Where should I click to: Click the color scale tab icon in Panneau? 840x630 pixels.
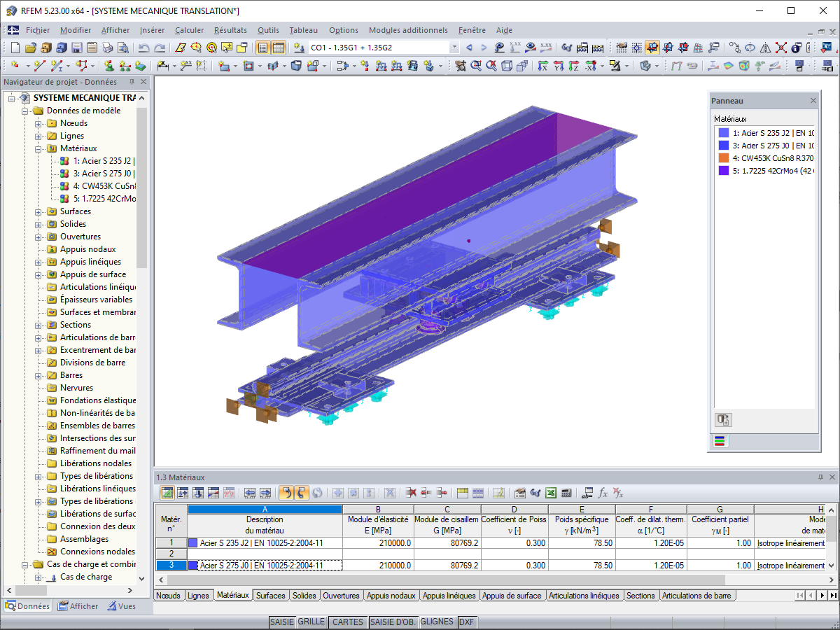(719, 441)
